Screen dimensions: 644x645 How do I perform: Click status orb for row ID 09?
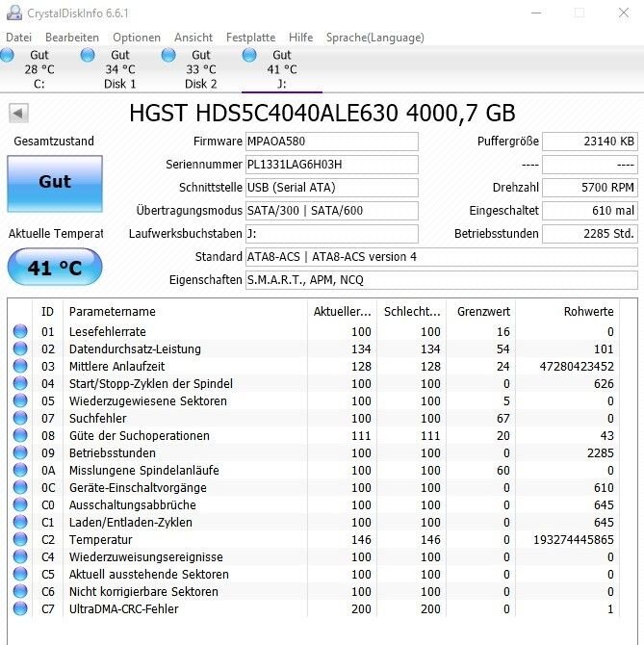[20, 452]
